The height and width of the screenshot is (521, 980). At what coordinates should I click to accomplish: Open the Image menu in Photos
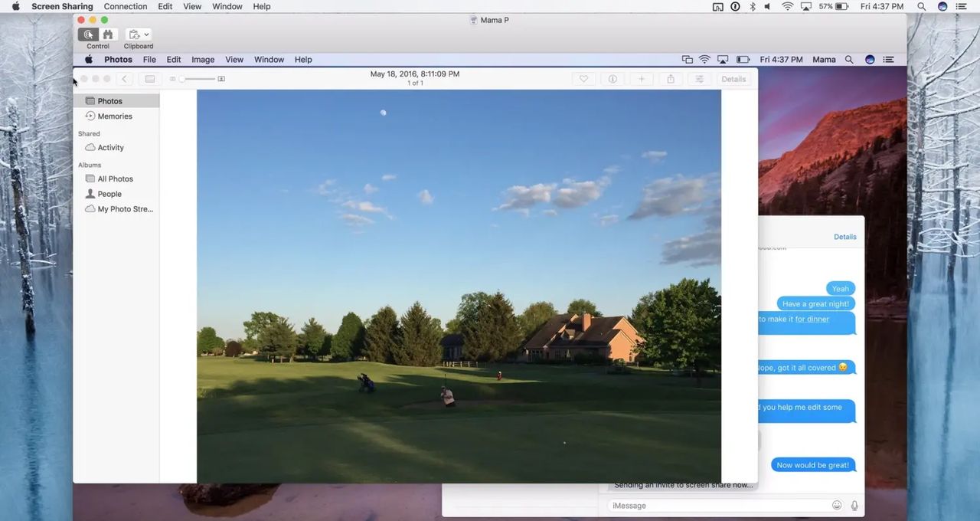[x=203, y=60]
